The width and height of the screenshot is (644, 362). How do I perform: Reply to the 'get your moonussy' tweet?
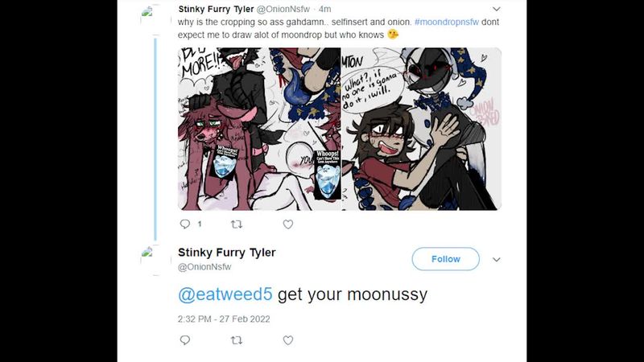(185, 339)
